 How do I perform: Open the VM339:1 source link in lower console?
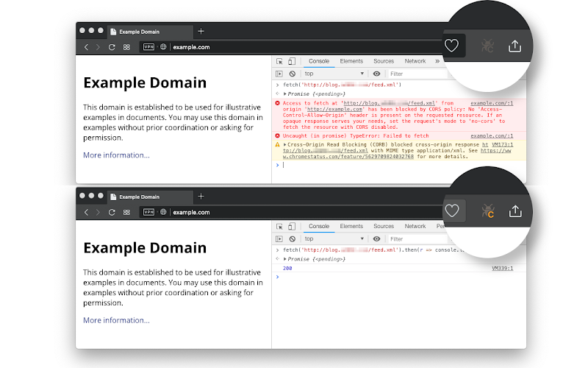[x=502, y=268]
